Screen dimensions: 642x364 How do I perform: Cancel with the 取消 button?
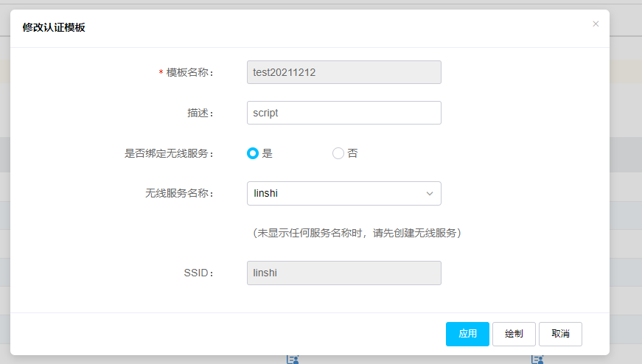pyautogui.click(x=560, y=334)
